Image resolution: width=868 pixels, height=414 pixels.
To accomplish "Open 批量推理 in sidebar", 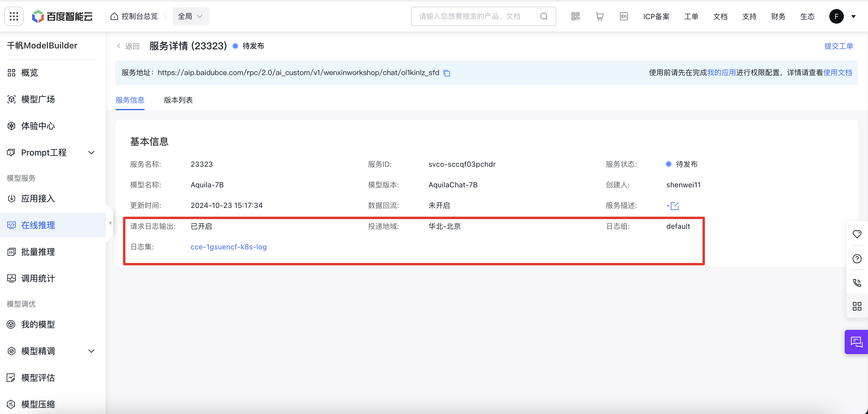I will [53, 251].
